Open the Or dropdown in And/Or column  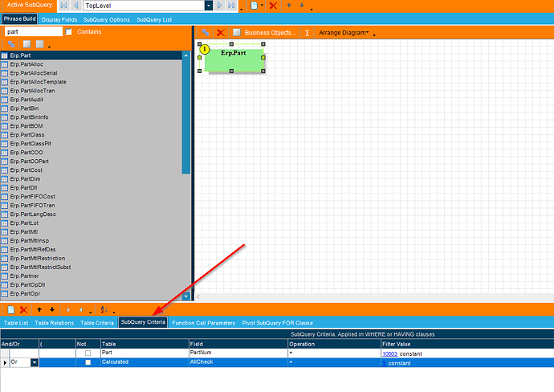coord(35,362)
